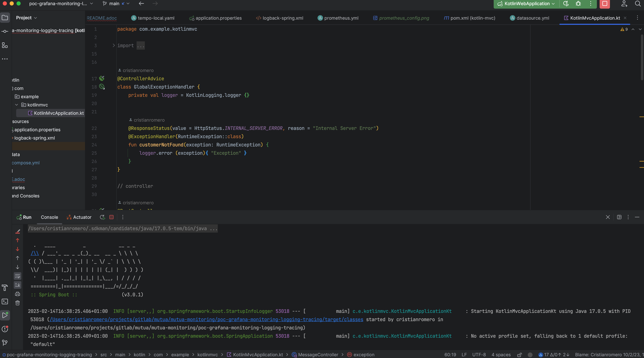644x358 pixels.
Task: Open the Structure tool window icon
Action: 5,45
